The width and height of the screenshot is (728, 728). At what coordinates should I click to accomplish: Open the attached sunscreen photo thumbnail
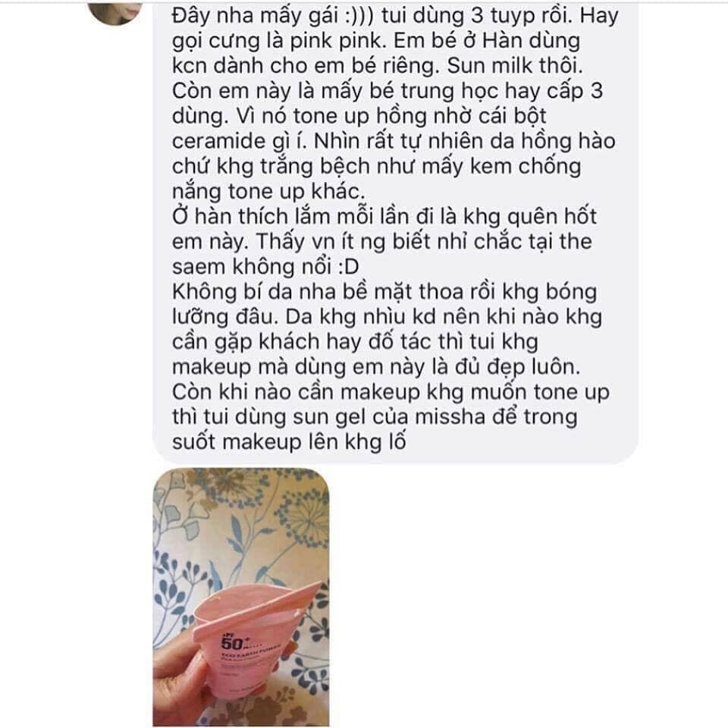point(241,597)
